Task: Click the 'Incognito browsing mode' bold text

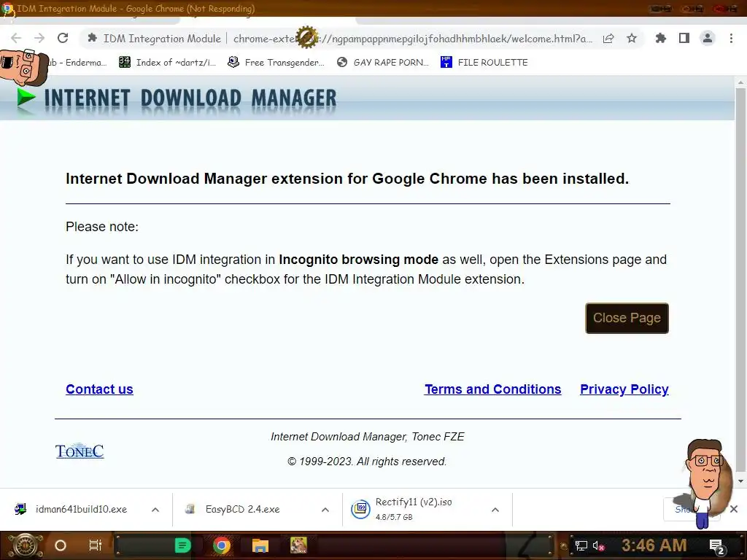Action: click(x=358, y=260)
